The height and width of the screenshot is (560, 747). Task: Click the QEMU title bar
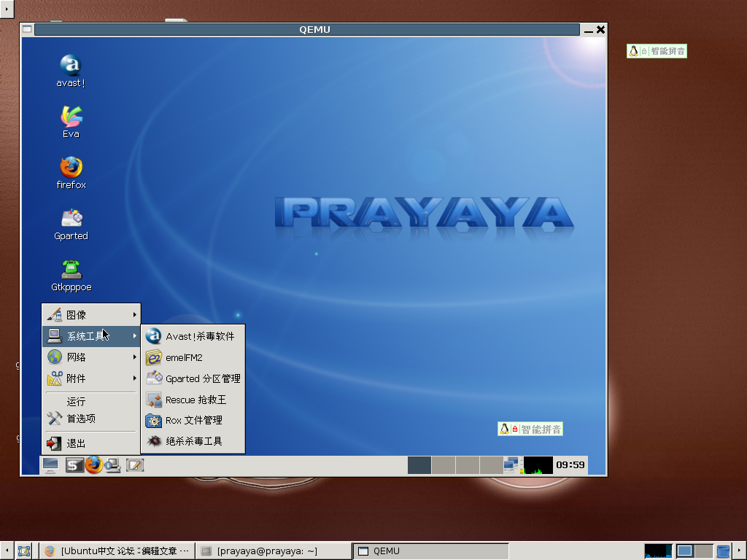[307, 29]
